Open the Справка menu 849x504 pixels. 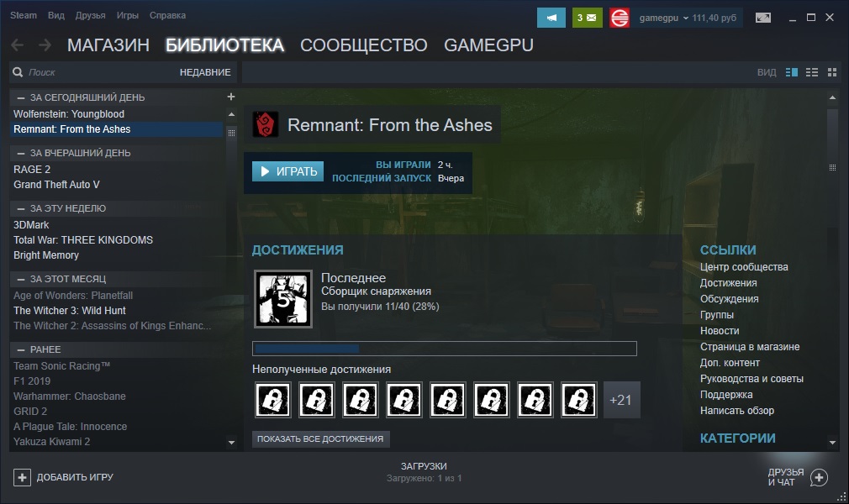[168, 15]
